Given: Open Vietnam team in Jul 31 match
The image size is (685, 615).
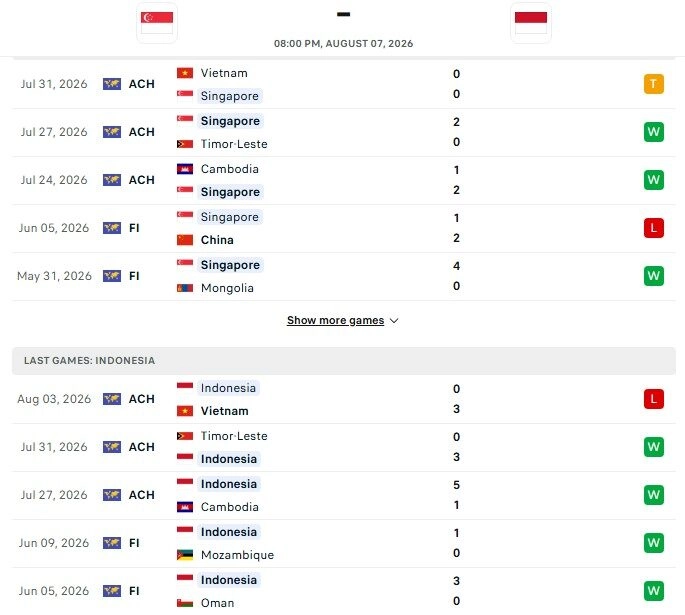Looking at the screenshot, I should (x=224, y=73).
